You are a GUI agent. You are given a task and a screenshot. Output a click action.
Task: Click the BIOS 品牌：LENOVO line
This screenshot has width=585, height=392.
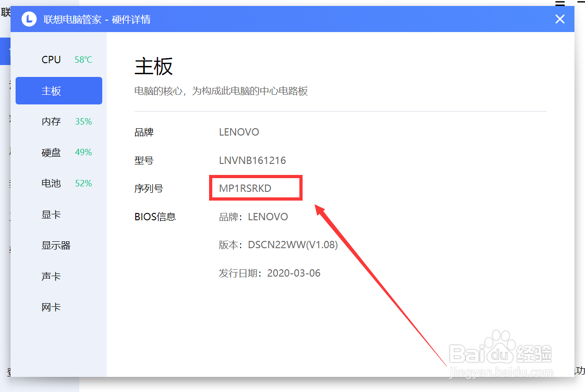click(254, 217)
